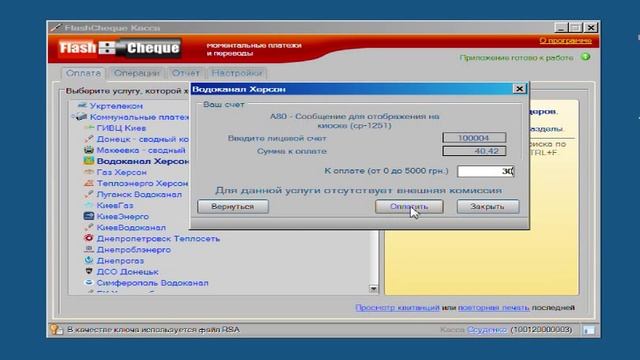The image size is (640, 360).
Task: Click the ГИВЦ Киев service icon
Action: click(x=89, y=128)
